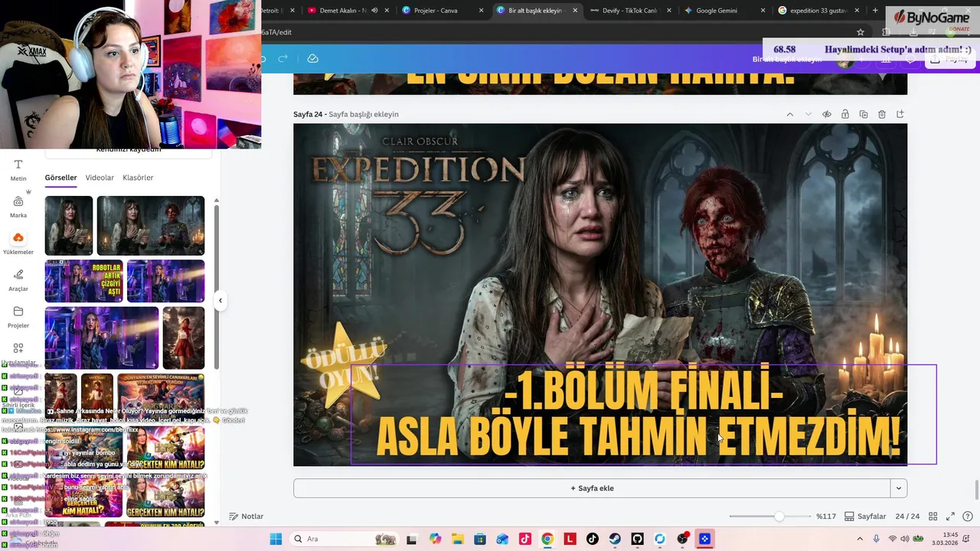Open the black TikTok taskbar icon
The height and width of the screenshot is (551, 980).
click(592, 539)
